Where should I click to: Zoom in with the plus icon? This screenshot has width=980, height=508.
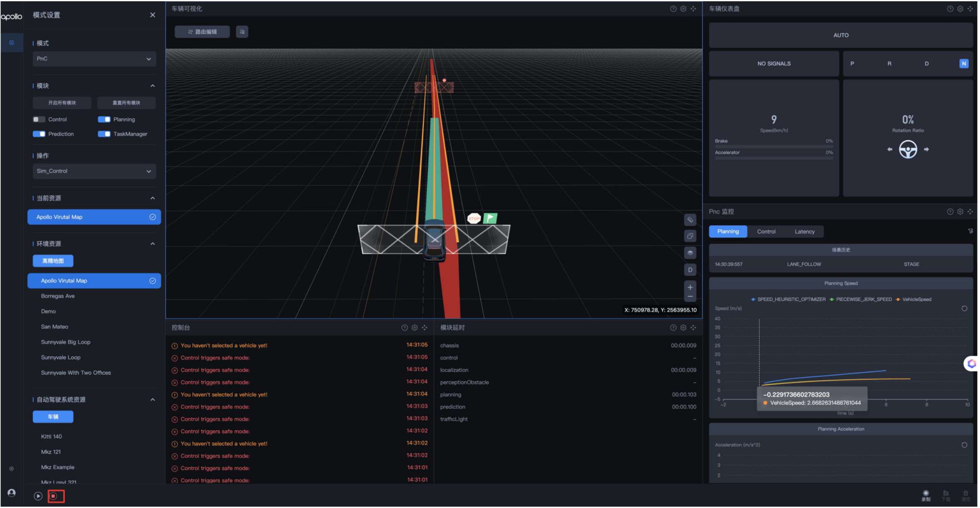pyautogui.click(x=690, y=287)
